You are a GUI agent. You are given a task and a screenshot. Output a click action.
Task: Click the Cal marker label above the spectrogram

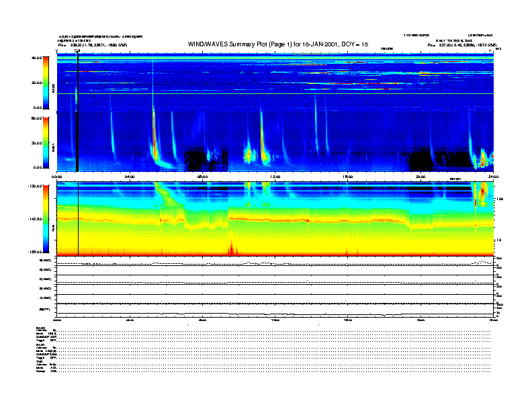(77, 50)
